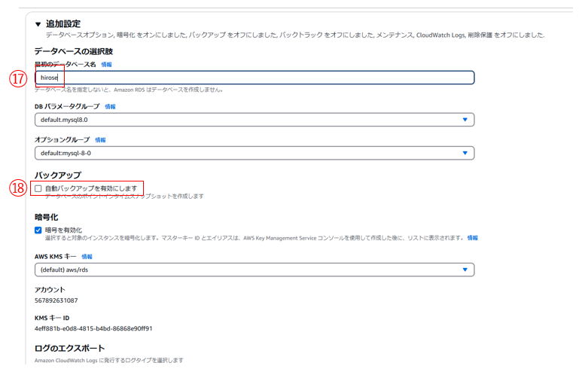Open info link next to DB パラメータグループ

[x=110, y=106]
